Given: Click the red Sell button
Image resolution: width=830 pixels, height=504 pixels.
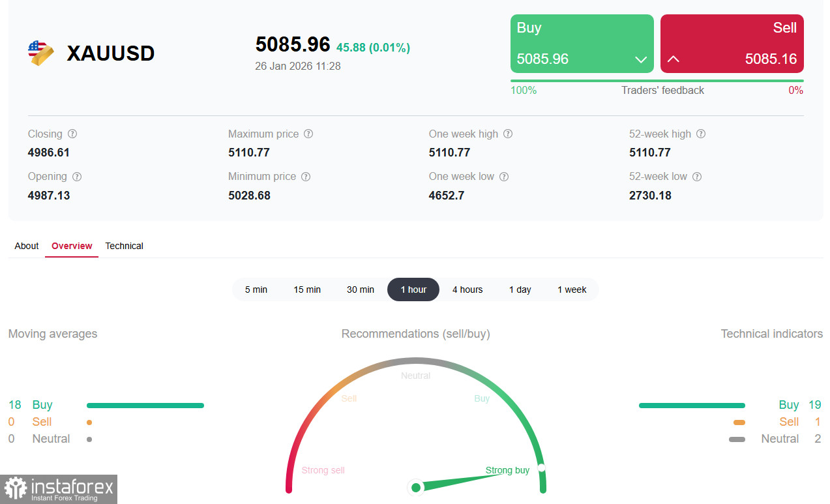Looking at the screenshot, I should [732, 44].
